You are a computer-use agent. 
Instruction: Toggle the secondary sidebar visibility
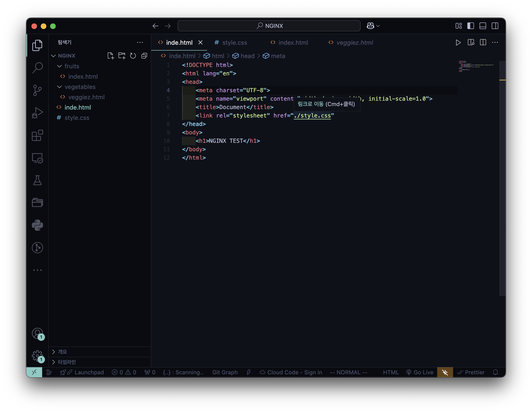[495, 26]
